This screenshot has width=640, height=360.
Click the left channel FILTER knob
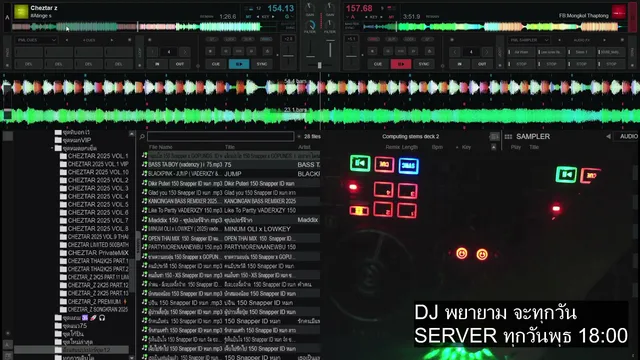coord(310,25)
